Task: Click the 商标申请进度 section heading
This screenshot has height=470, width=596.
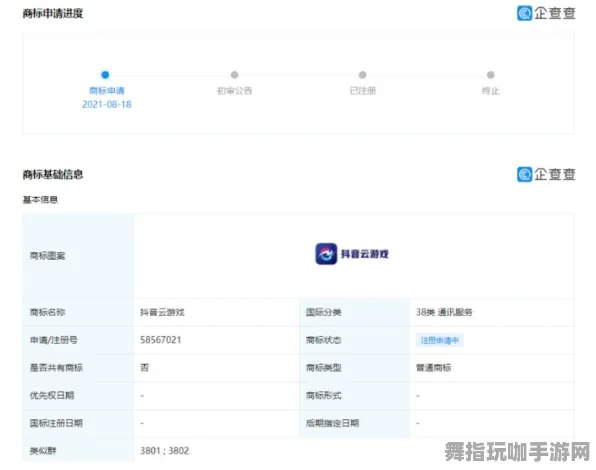Action: [x=53, y=14]
